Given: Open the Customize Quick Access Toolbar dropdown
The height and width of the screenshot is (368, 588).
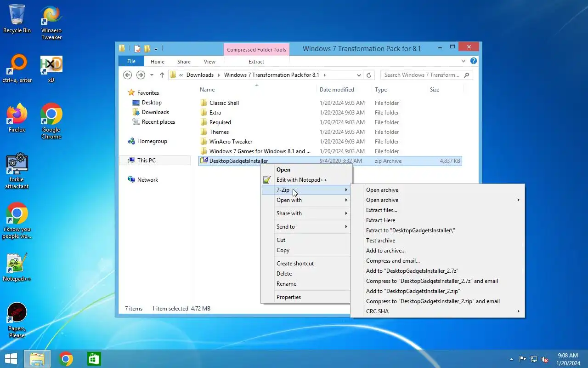Looking at the screenshot, I should pyautogui.click(x=156, y=49).
